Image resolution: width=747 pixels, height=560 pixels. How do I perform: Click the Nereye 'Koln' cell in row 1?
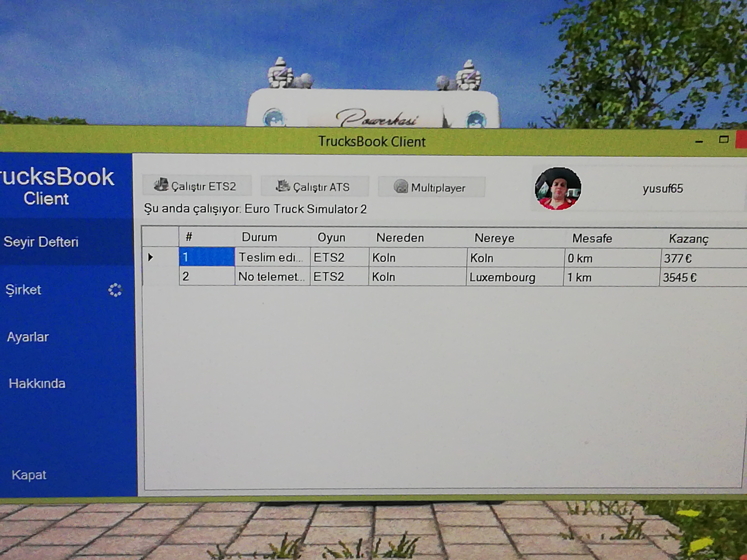(516, 258)
